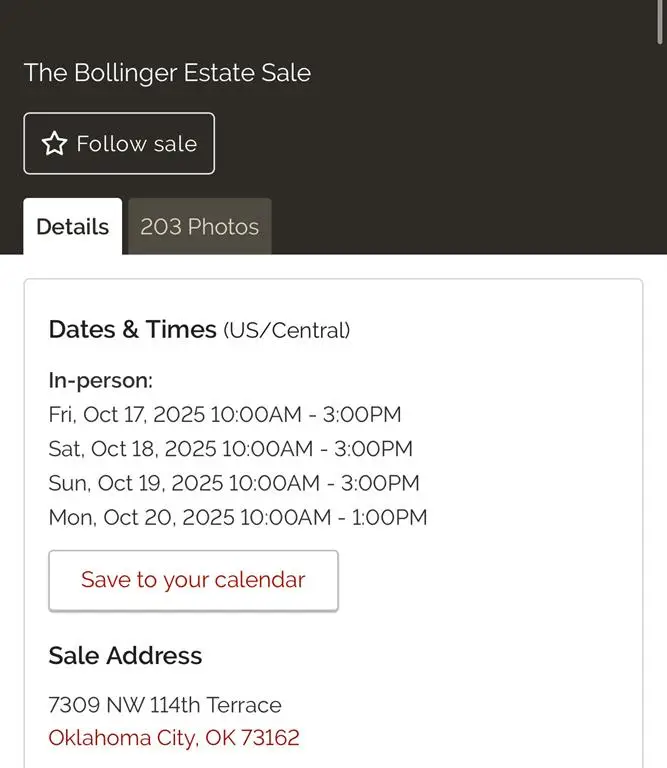The height and width of the screenshot is (768, 667).
Task: Click the 7309 NW 114th Terrace street address
Action: (164, 705)
